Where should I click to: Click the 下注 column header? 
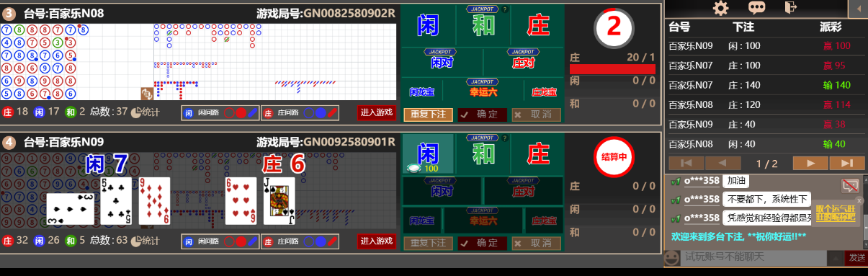(x=743, y=27)
